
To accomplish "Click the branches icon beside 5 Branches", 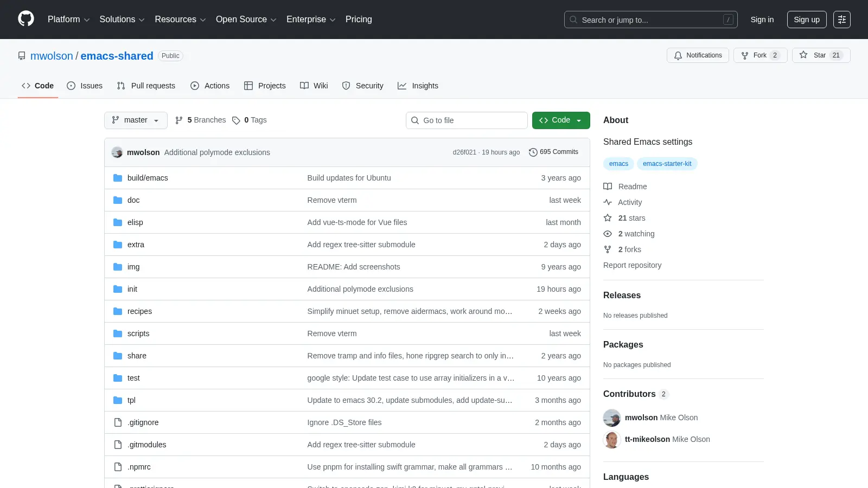I will coord(179,120).
